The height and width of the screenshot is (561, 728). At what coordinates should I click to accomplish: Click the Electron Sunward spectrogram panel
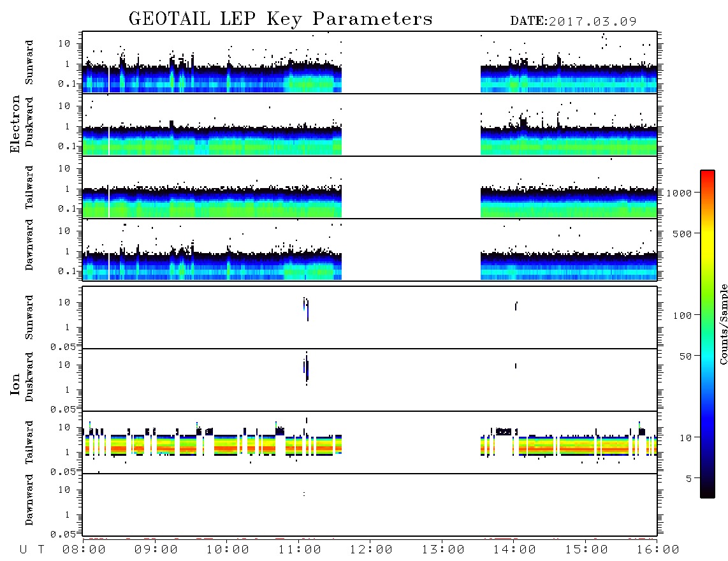pos(370,62)
